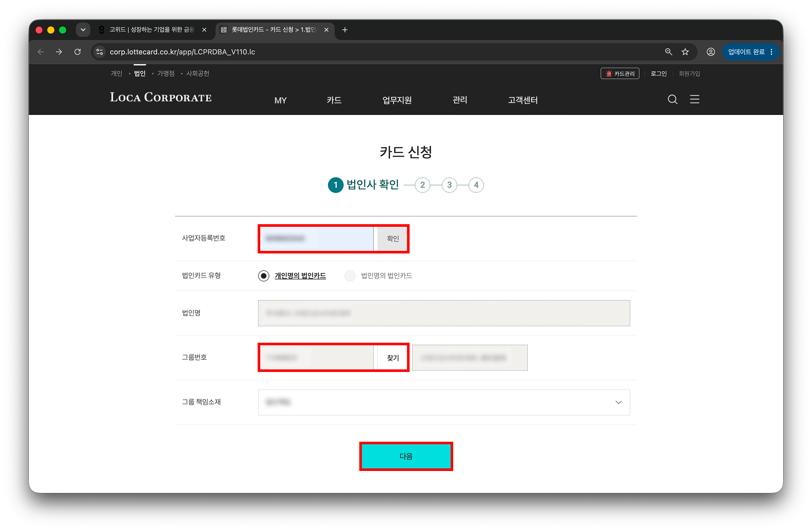This screenshot has width=812, height=531.
Task: Open the browser profile icon
Action: pos(711,52)
